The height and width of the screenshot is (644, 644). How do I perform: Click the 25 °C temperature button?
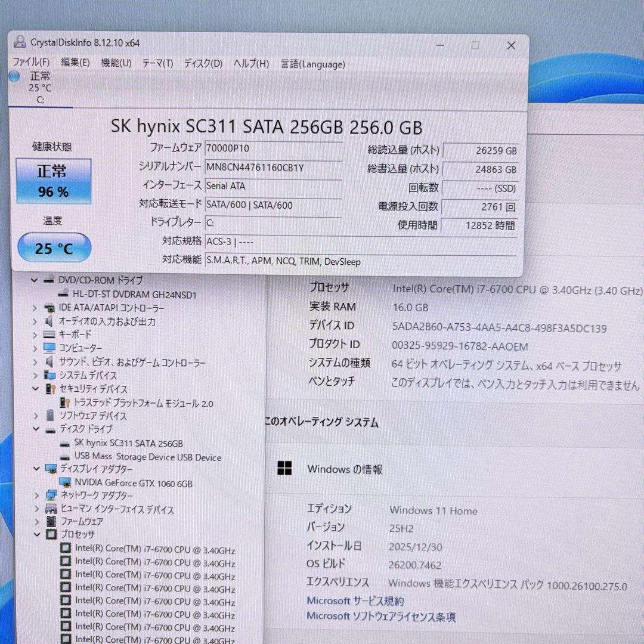coord(54,247)
